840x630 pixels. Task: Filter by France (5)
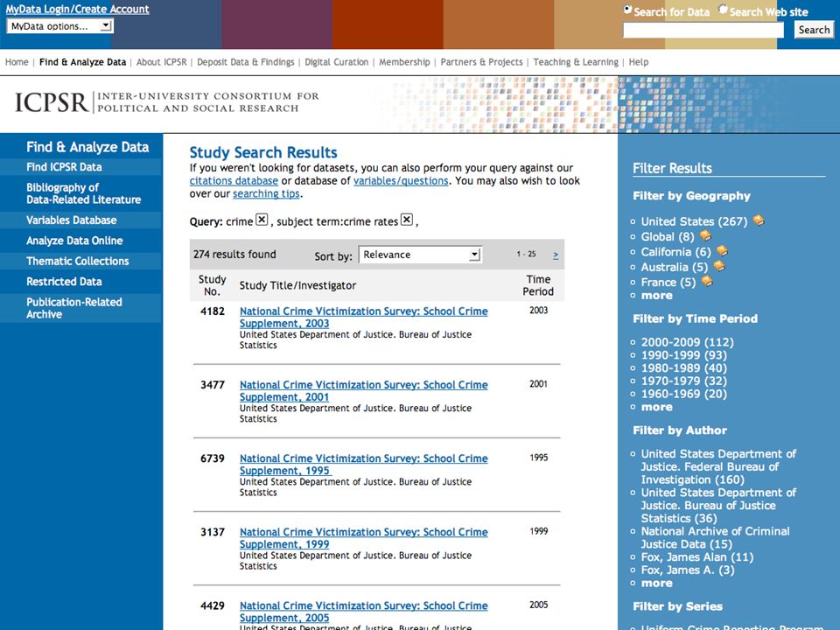(x=668, y=283)
